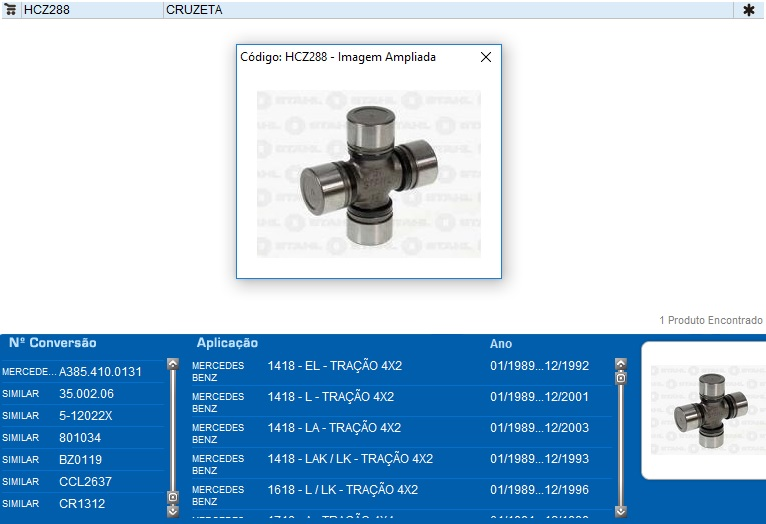Select Mercedes conversion number A385.410.0131

100,372
